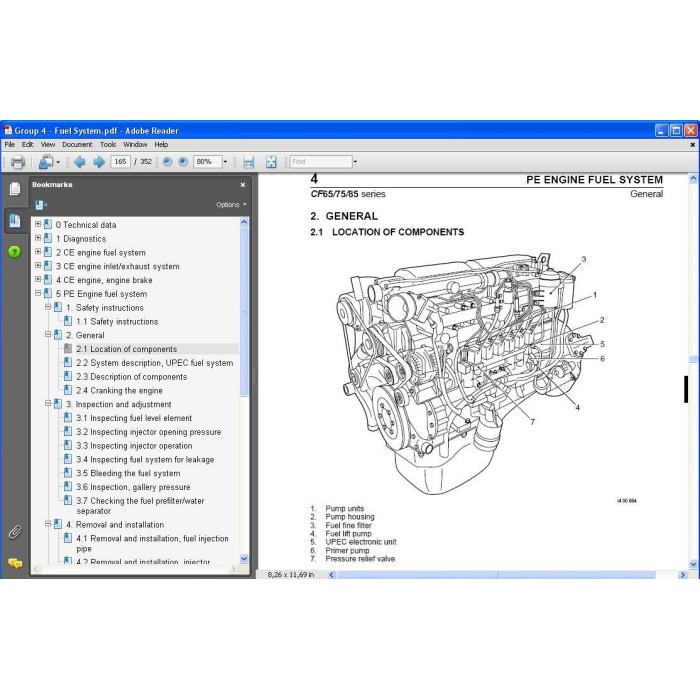This screenshot has width=700, height=700.
Task: Open the Attachments paperclip icon
Action: click(15, 532)
